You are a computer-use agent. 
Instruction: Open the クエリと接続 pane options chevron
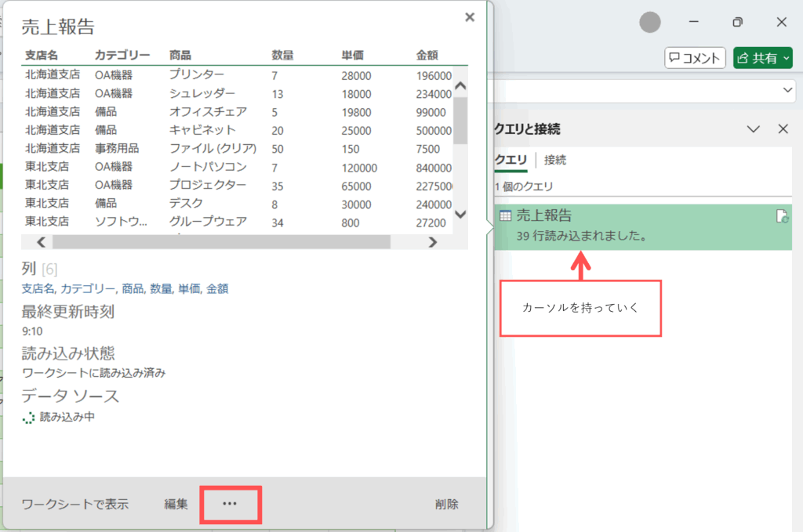pos(754,129)
